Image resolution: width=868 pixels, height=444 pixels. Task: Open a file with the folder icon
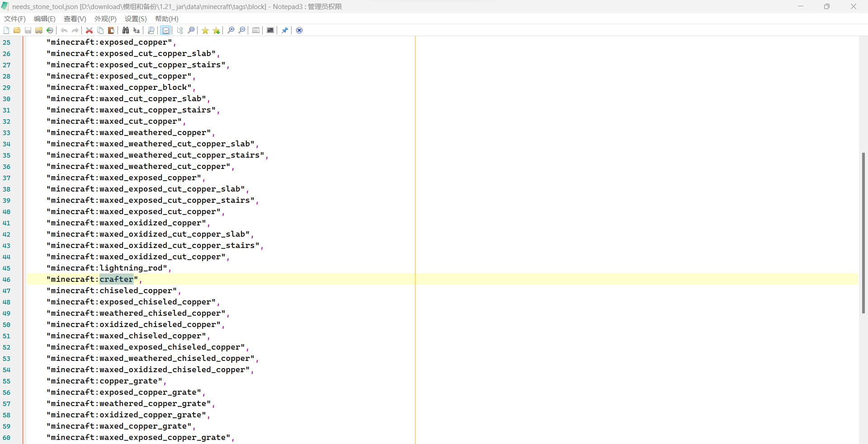click(17, 30)
